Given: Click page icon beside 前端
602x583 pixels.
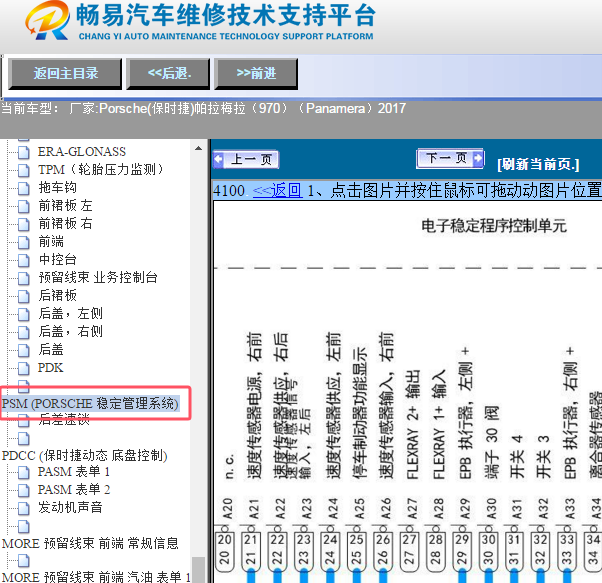Looking at the screenshot, I should [23, 242].
